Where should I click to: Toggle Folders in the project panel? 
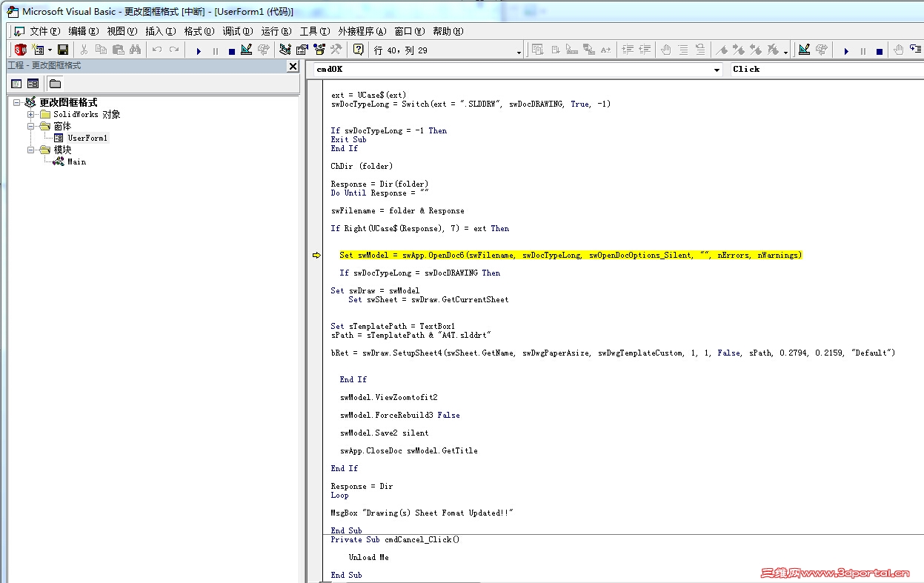55,83
